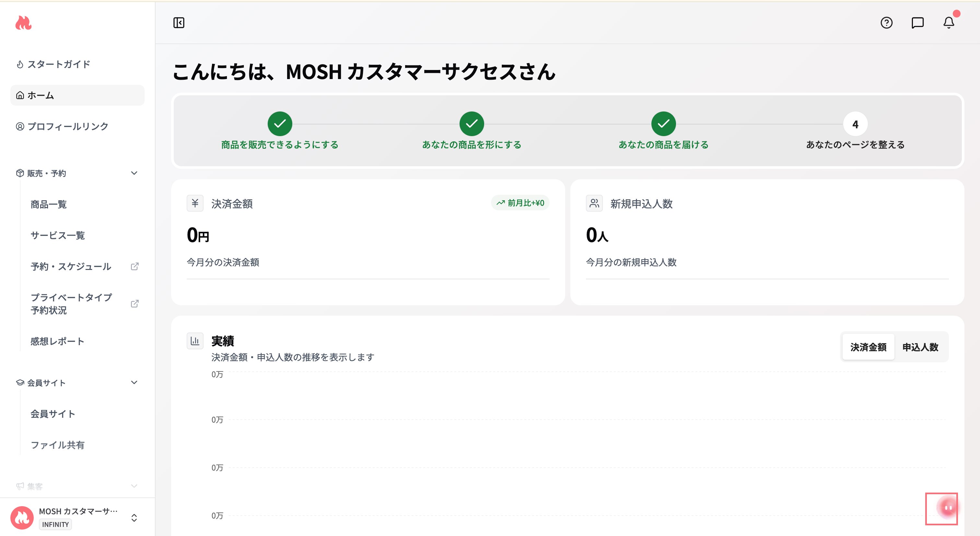
Task: Open the chat messages icon
Action: pos(917,23)
